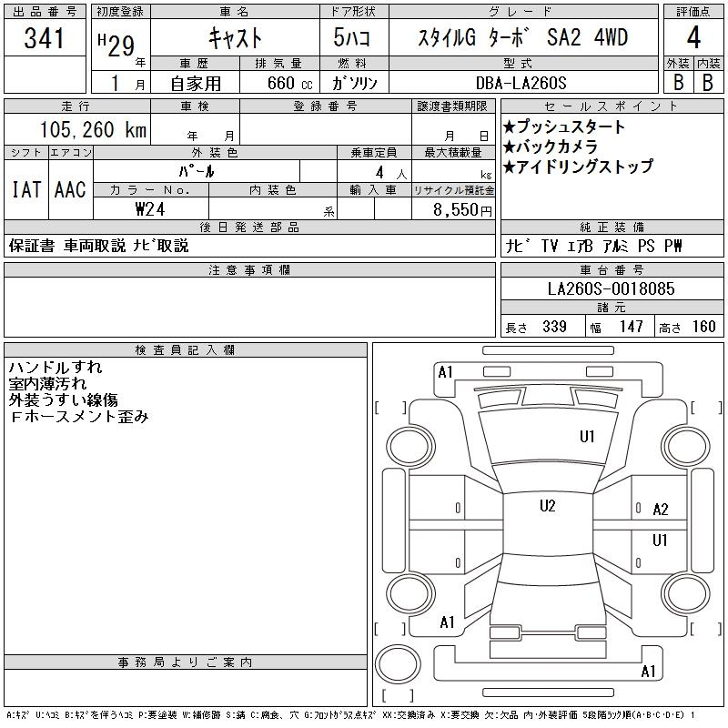728x728 pixels.
Task: Select the first registration year H29
Action: tap(116, 45)
